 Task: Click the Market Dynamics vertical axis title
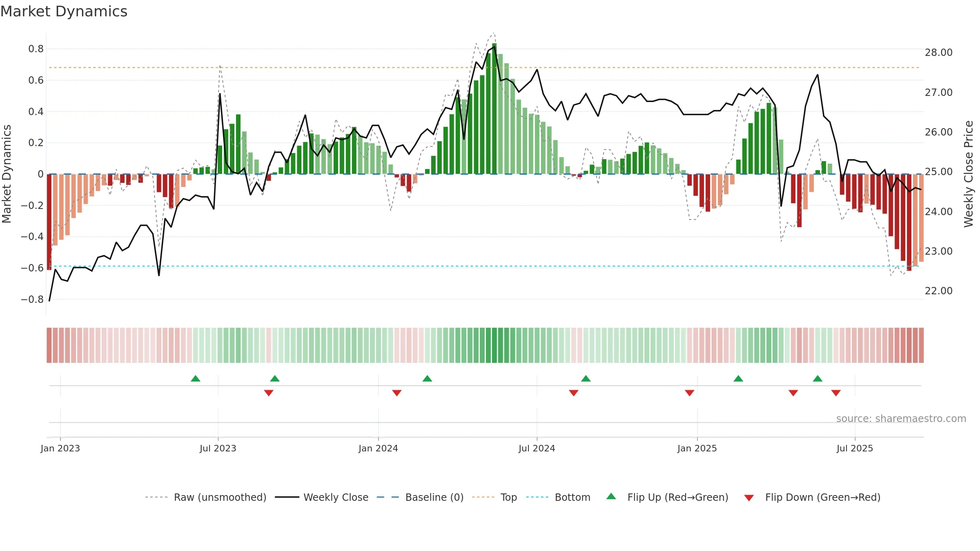pos(7,174)
